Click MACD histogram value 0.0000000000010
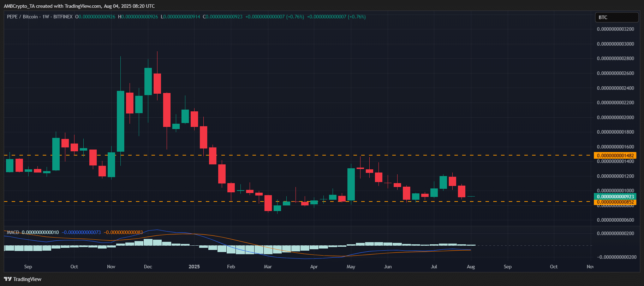The height and width of the screenshot is (286, 644). pos(40,232)
